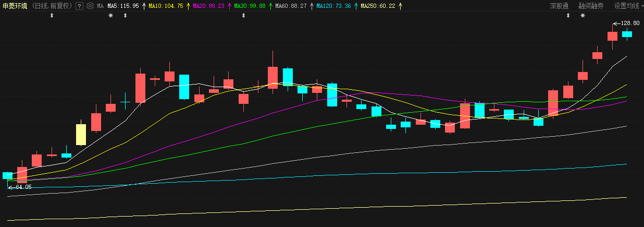Select the MA5:115.95 value

tap(123, 6)
